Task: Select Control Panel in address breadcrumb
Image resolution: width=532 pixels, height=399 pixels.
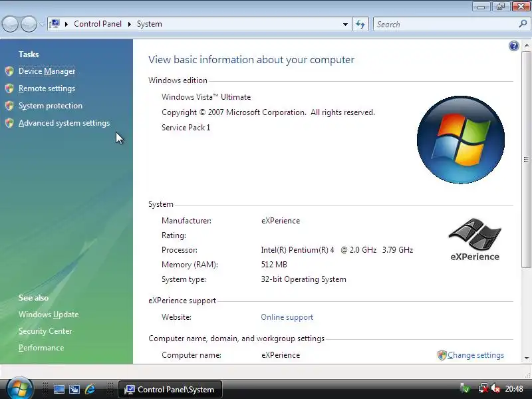Action: [x=98, y=24]
